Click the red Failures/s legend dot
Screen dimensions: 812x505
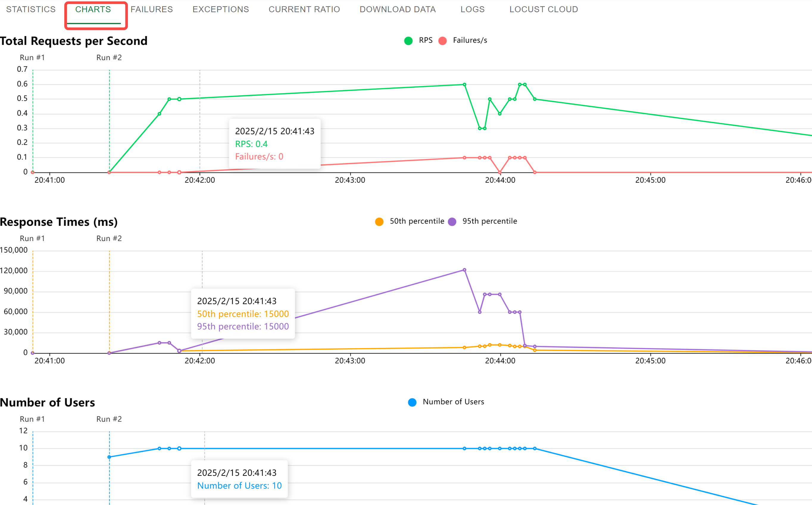[442, 40]
